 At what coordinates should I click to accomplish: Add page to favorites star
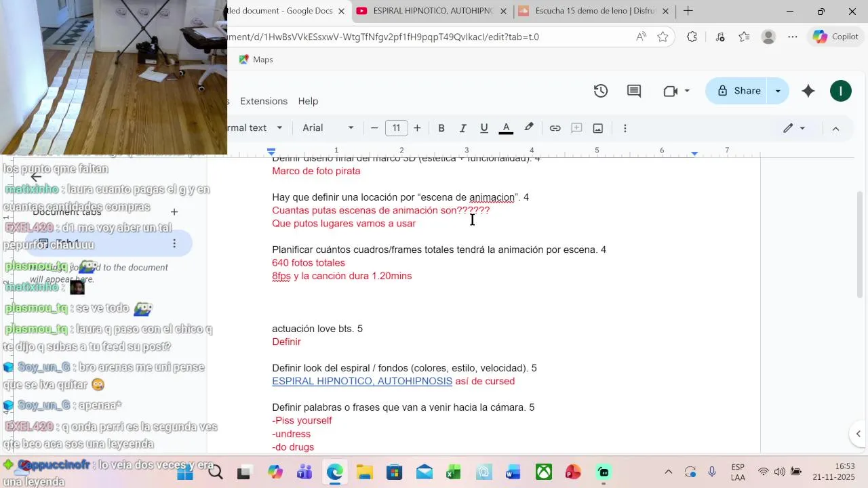point(663,37)
